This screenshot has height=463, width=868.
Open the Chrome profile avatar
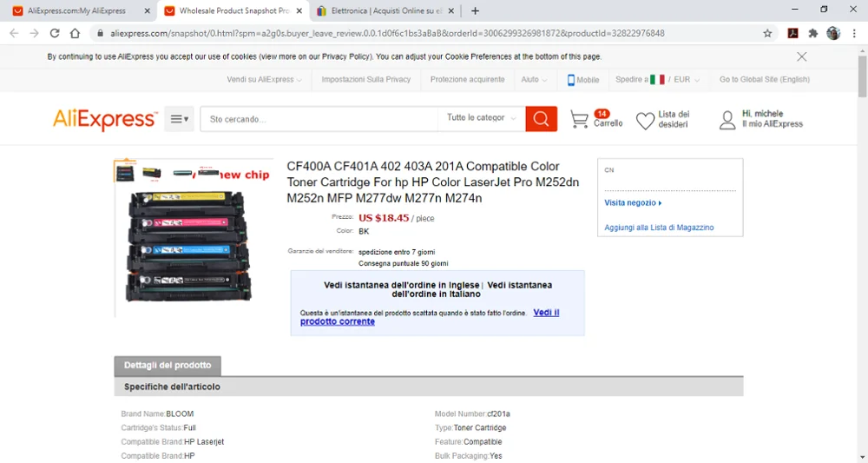(833, 33)
